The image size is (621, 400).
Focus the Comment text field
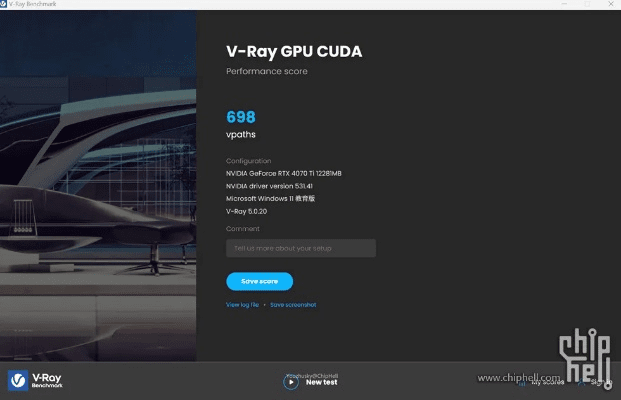pos(301,248)
